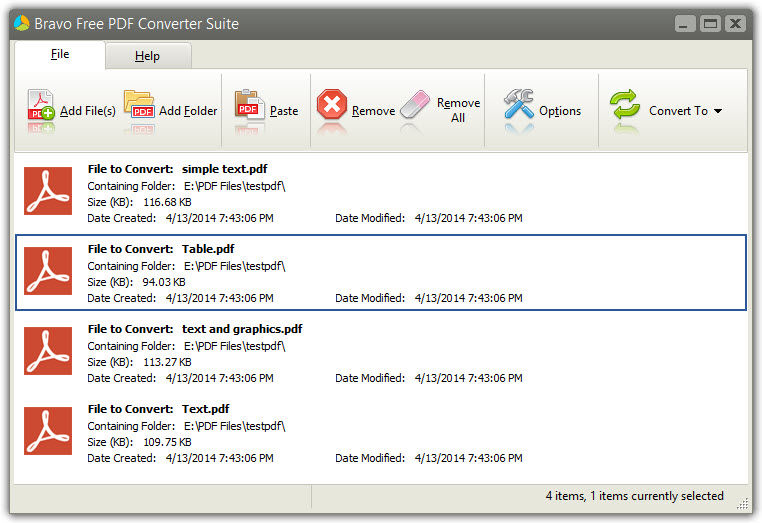
Task: Select the text and graphics.pdf entry
Action: [381, 353]
